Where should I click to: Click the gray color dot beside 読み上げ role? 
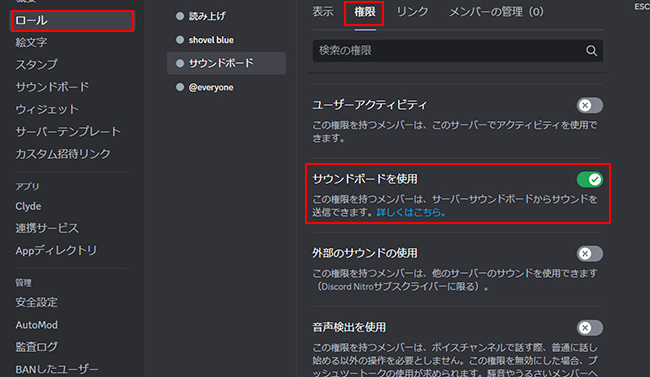[x=180, y=16]
